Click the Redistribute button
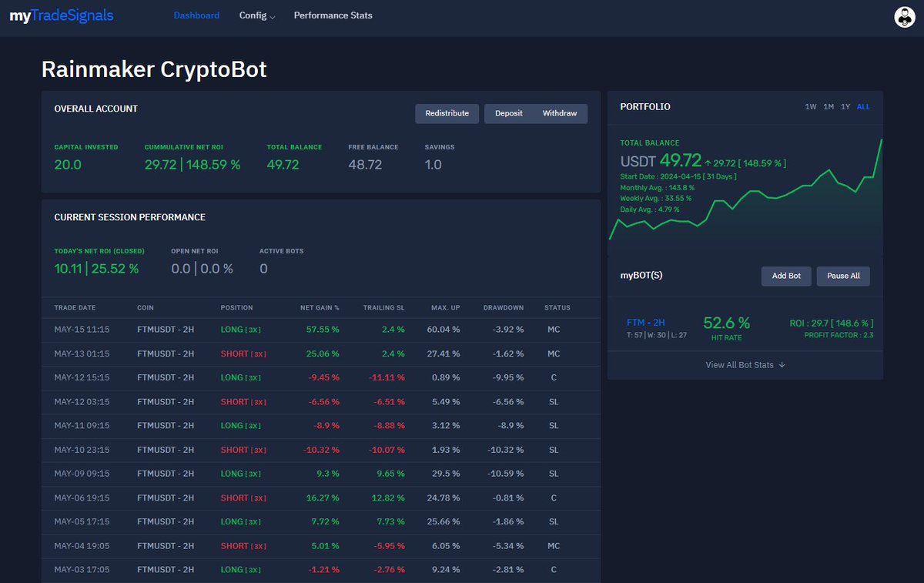The width and height of the screenshot is (924, 583). coord(447,113)
